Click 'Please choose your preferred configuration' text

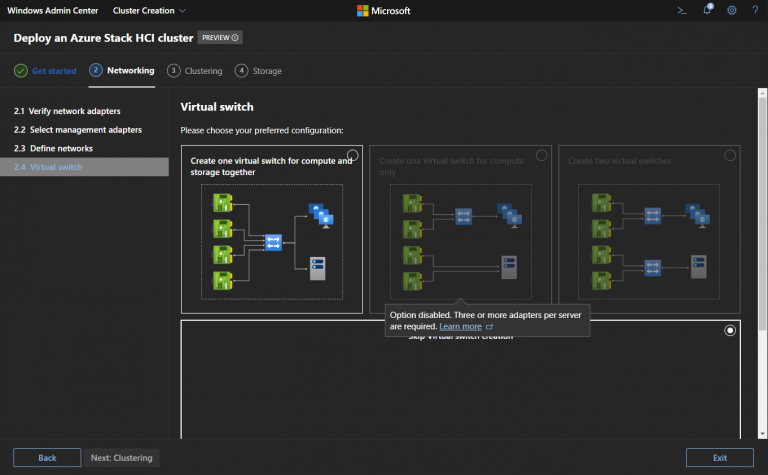tap(262, 130)
